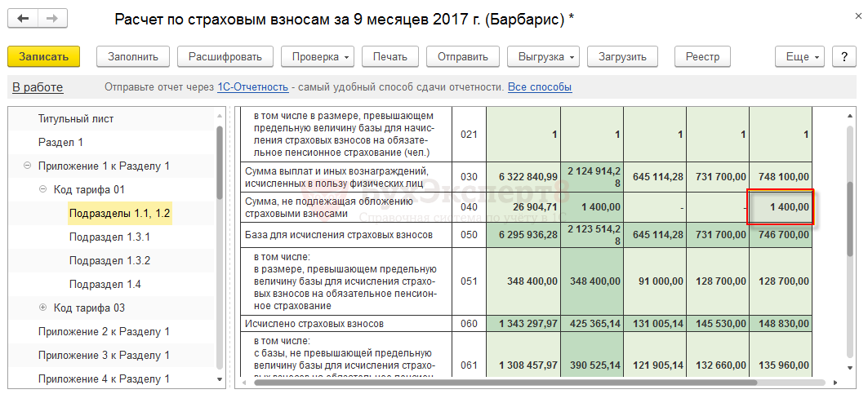Image resolution: width=868 pixels, height=394 pixels.
Task: Click the tree panel scroll down arrow
Action: pos(220,379)
